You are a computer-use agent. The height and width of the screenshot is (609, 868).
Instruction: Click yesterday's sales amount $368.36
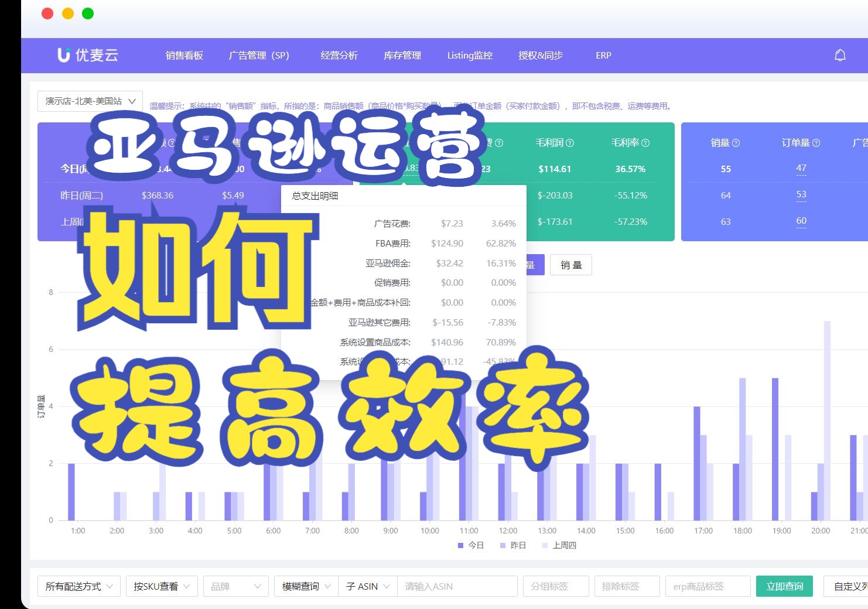point(158,196)
